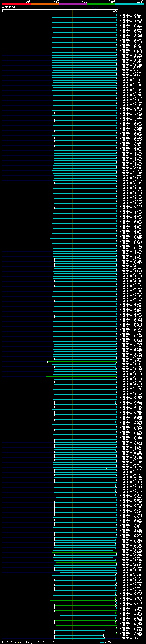Viewport: 146px width, 644px height.
Task: Click the UniRef100_A2F133 label
Action: tap(131, 597)
